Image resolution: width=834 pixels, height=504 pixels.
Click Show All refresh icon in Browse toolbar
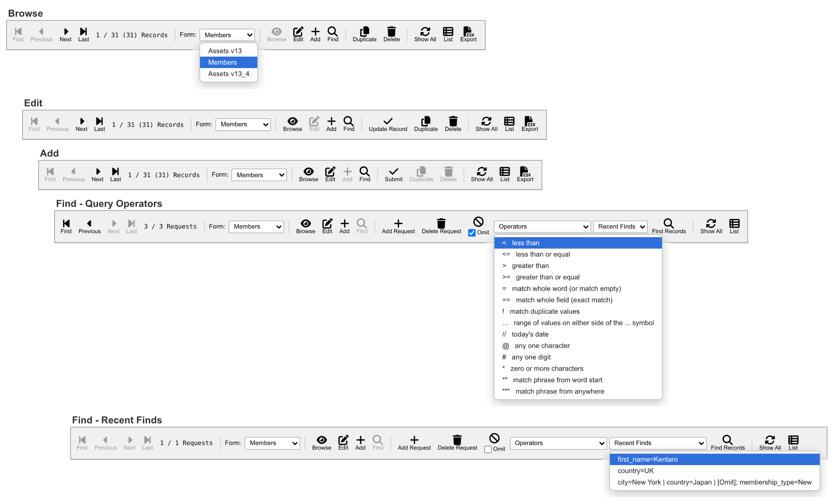(425, 35)
